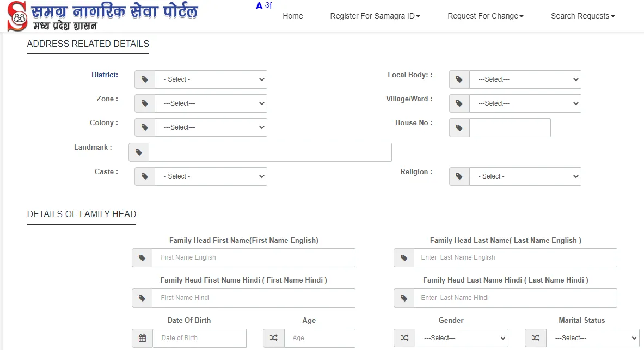644x350 pixels.
Task: Click the shuffle icon beside Age
Action: (x=273, y=338)
